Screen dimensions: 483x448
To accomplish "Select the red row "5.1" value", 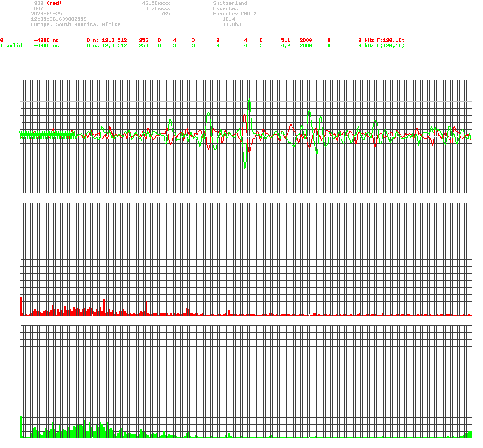I will pyautogui.click(x=285, y=41).
